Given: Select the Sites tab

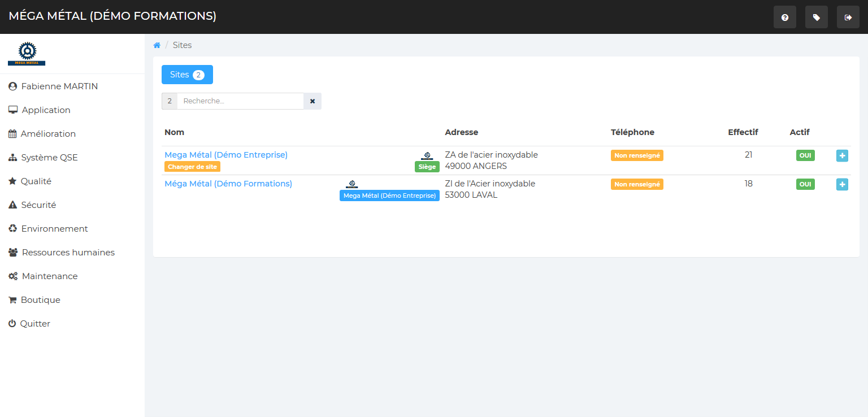Looking at the screenshot, I should pyautogui.click(x=187, y=75).
